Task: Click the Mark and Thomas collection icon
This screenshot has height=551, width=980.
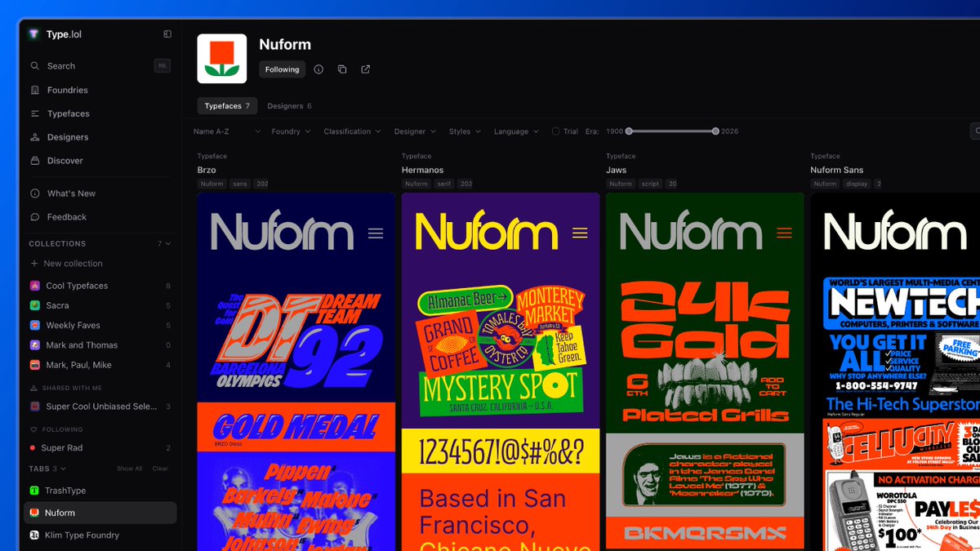Action: [34, 345]
